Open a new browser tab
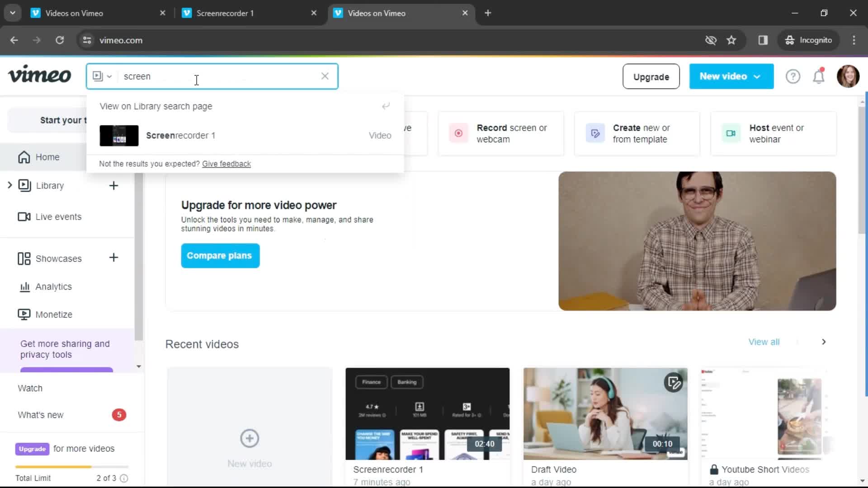 point(488,13)
